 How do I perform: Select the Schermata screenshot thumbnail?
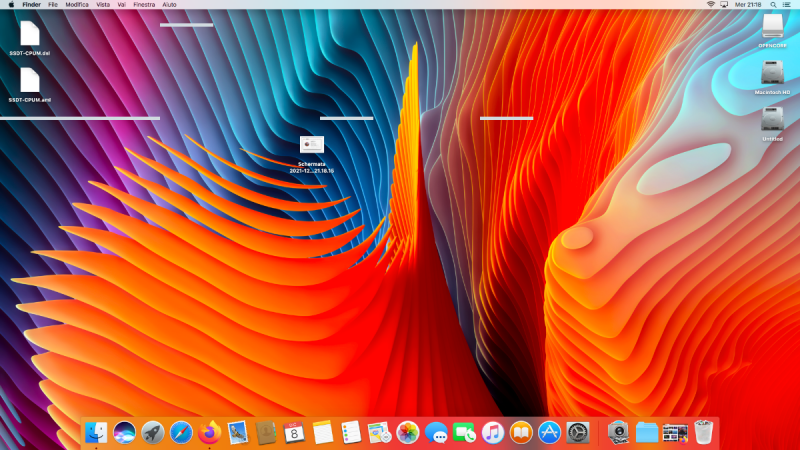311,145
